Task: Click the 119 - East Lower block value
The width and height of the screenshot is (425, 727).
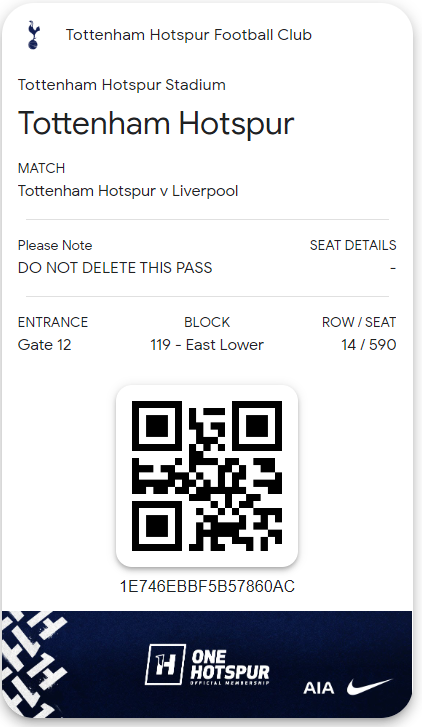Action: click(208, 347)
